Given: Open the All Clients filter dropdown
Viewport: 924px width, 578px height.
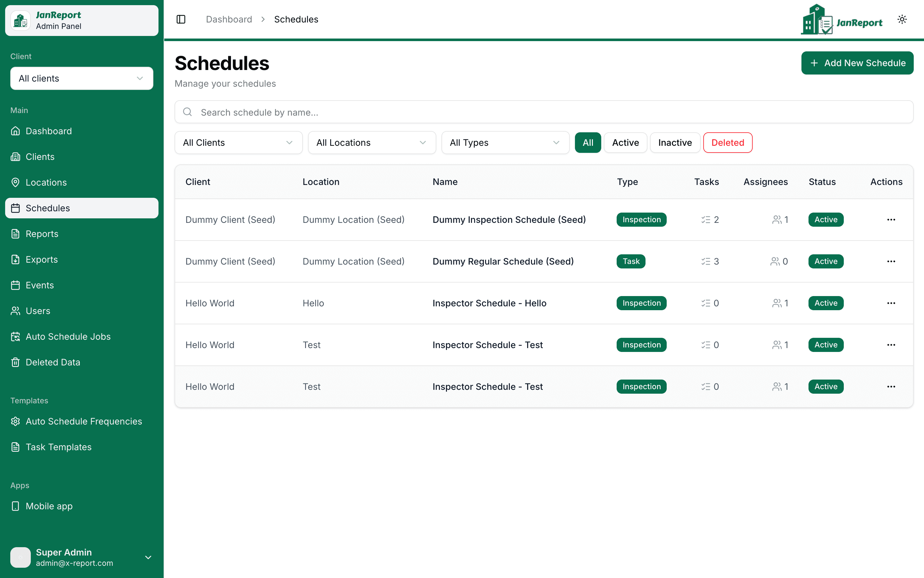Looking at the screenshot, I should pos(238,143).
